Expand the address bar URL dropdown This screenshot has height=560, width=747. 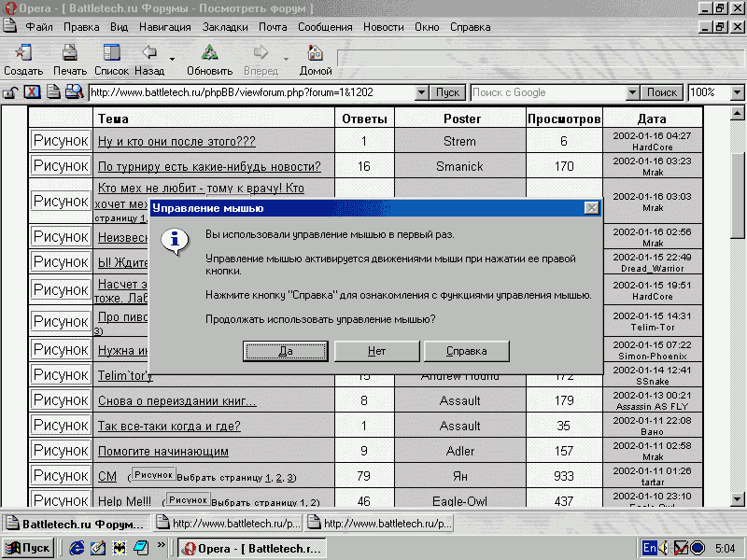point(421,92)
